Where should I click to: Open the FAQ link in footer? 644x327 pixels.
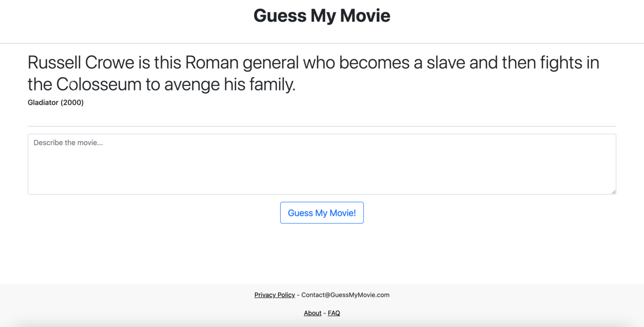[x=334, y=313]
